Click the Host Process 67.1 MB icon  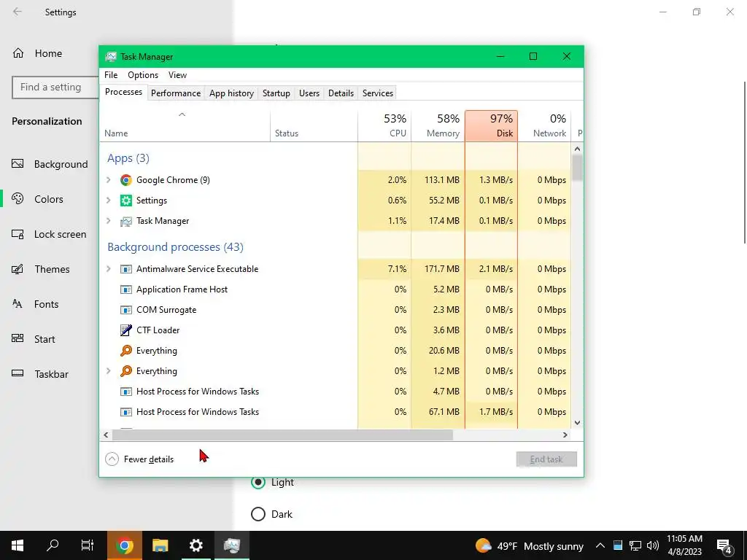pos(125,412)
